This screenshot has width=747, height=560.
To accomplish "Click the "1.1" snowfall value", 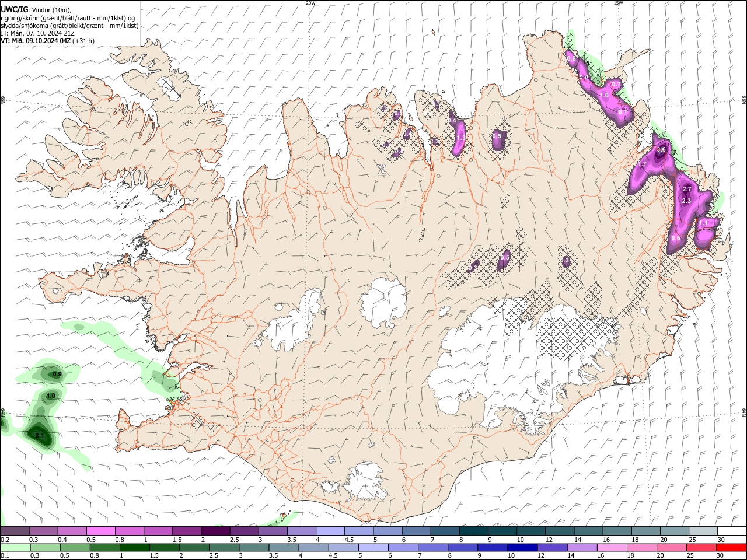I will [x=703, y=223].
